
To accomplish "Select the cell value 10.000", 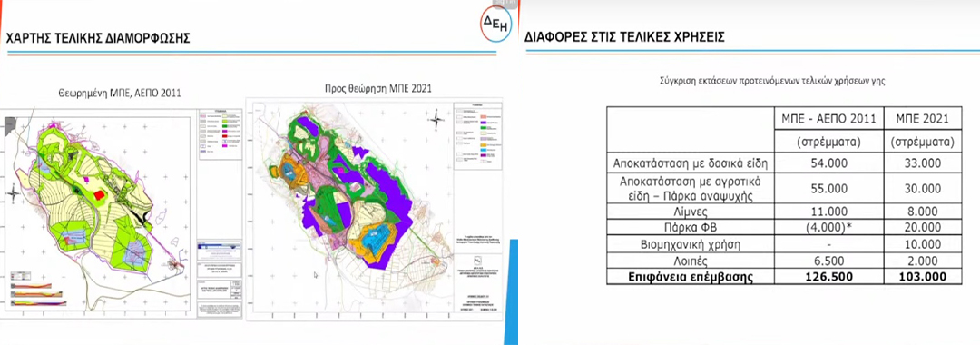I will coord(922,244).
